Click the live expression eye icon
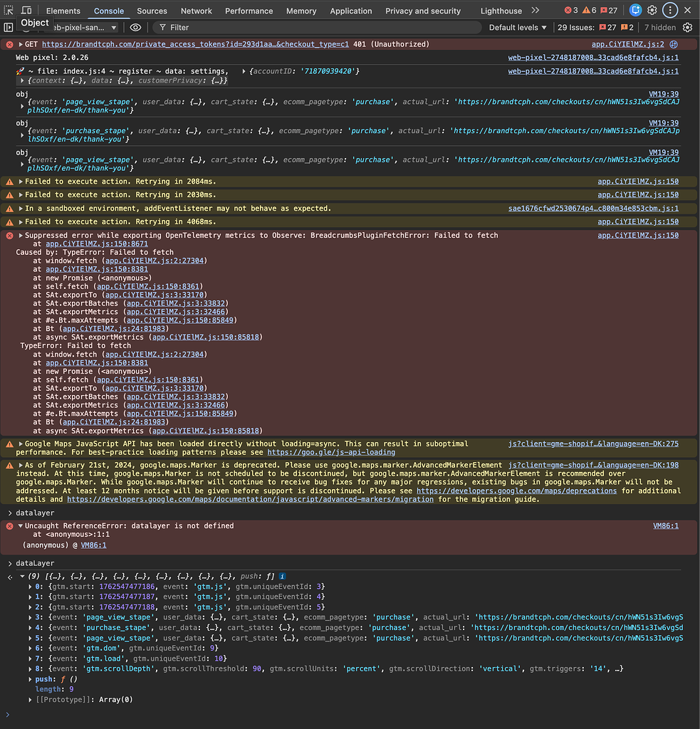700x729 pixels. pos(135,27)
